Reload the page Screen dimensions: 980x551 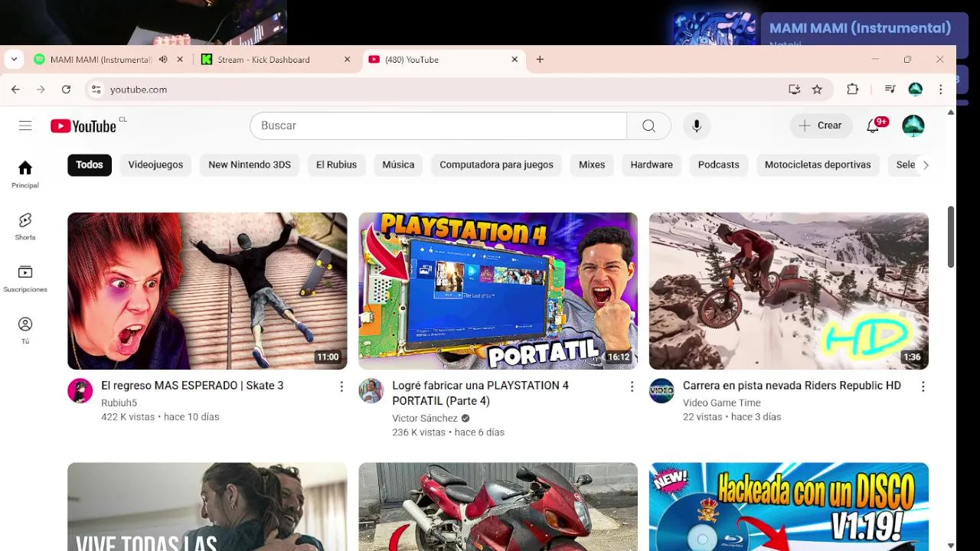tap(66, 90)
